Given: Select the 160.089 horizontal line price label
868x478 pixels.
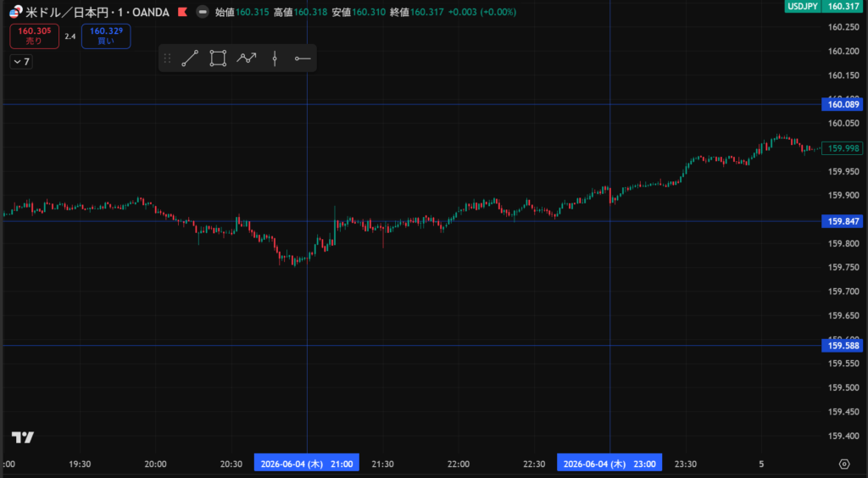Looking at the screenshot, I should pos(842,104).
